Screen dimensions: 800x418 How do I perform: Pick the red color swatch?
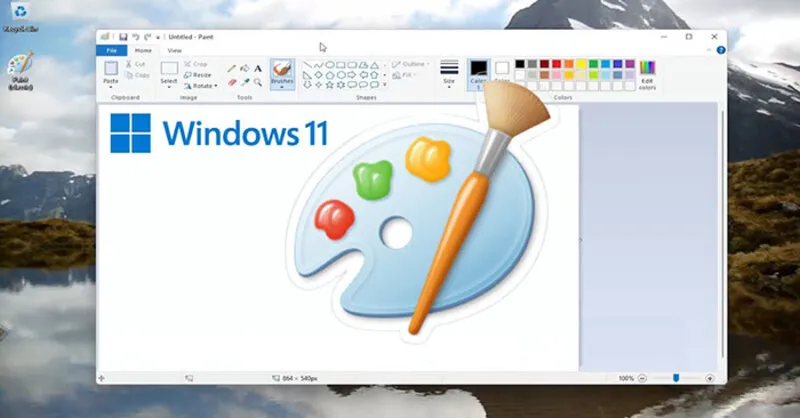pyautogui.click(x=555, y=65)
